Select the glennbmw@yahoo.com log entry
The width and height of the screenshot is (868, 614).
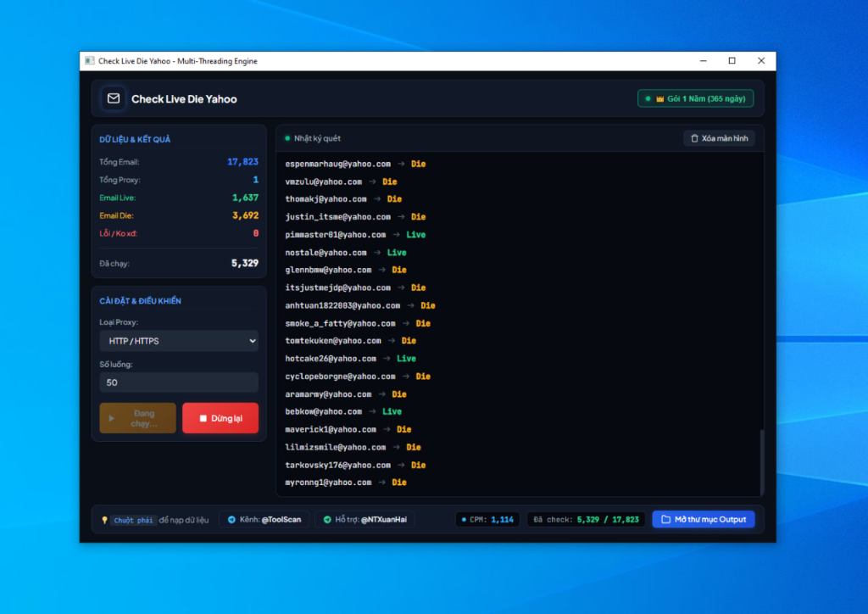coord(346,270)
